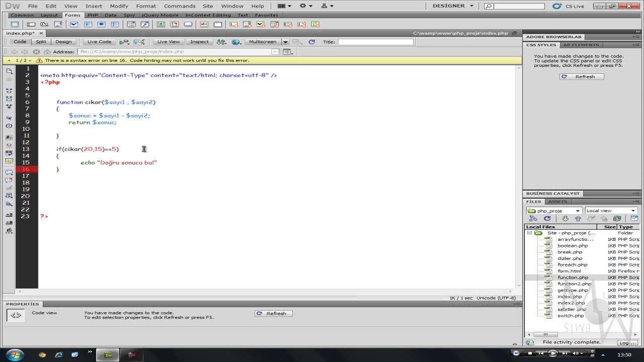The width and height of the screenshot is (644, 362).
Task: Switch to Code view
Action: [x=20, y=42]
